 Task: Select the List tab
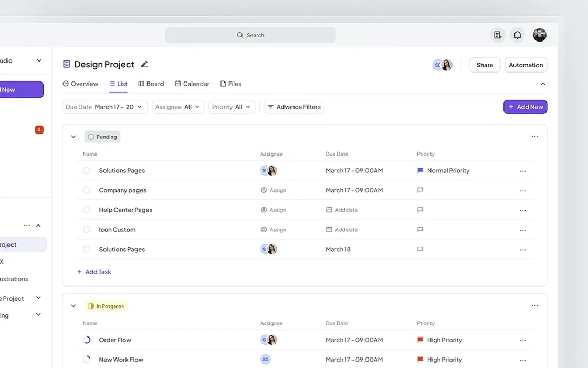118,84
